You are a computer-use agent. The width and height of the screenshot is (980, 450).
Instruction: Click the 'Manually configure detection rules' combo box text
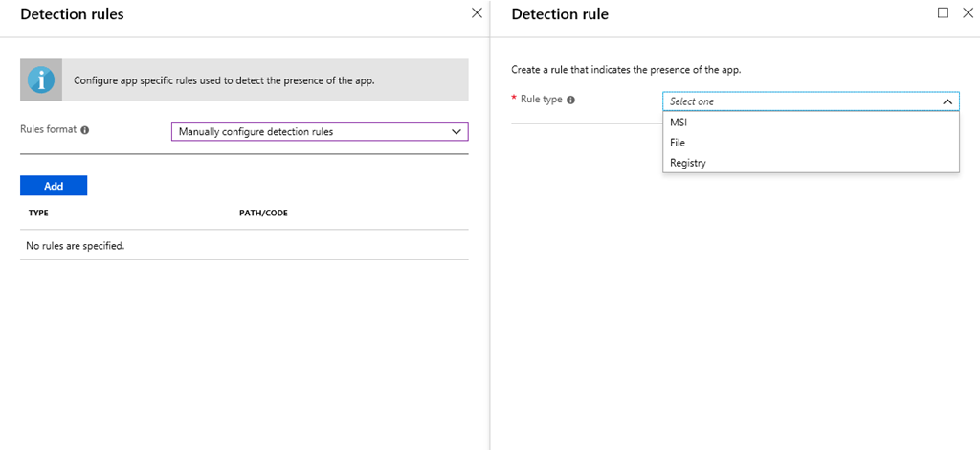[x=256, y=132]
